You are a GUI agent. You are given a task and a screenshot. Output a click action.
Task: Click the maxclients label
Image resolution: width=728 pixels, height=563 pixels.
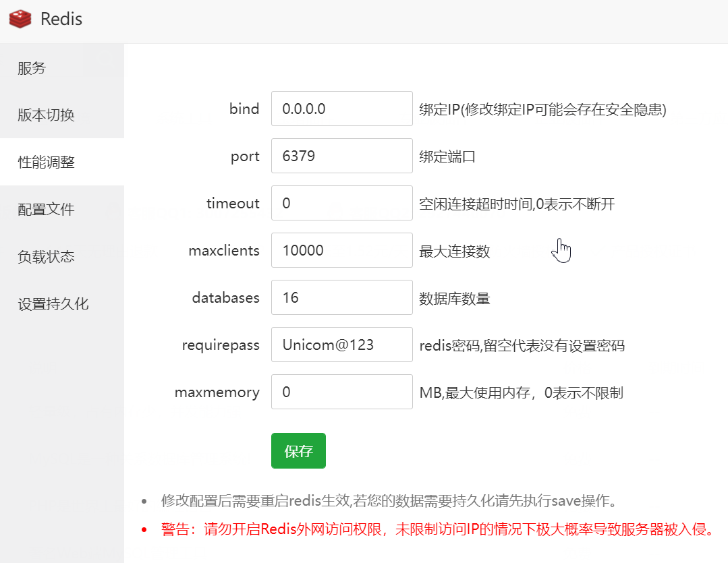click(224, 251)
